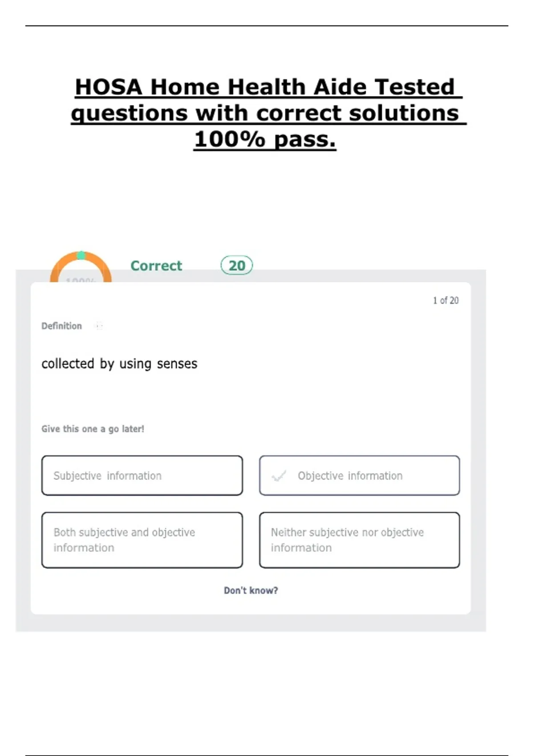
Task: Select the 'Subjective information' answer
Action: 142,475
